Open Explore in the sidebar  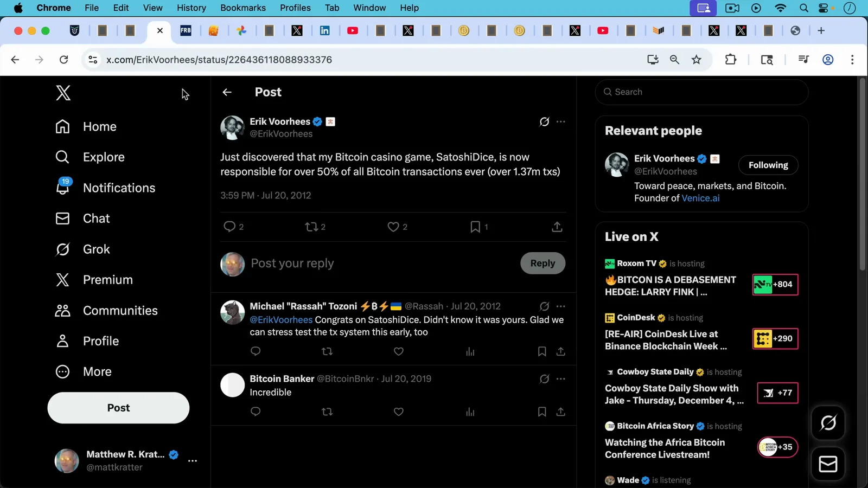pos(90,157)
